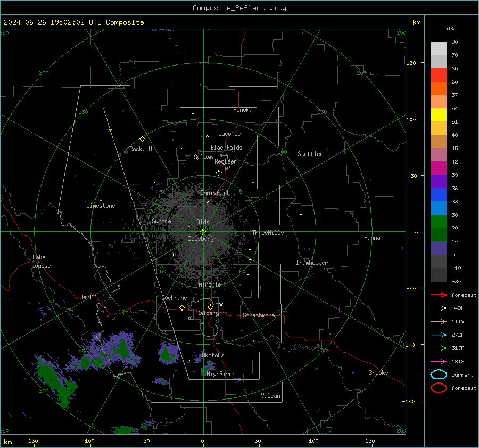Click the Olds town label
The height and width of the screenshot is (448, 479).
(x=203, y=222)
